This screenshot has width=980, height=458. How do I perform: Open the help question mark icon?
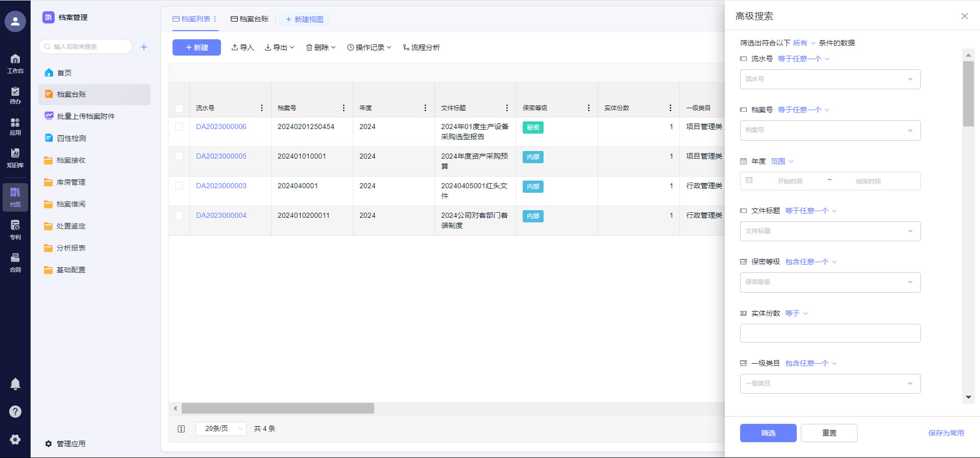[15, 412]
